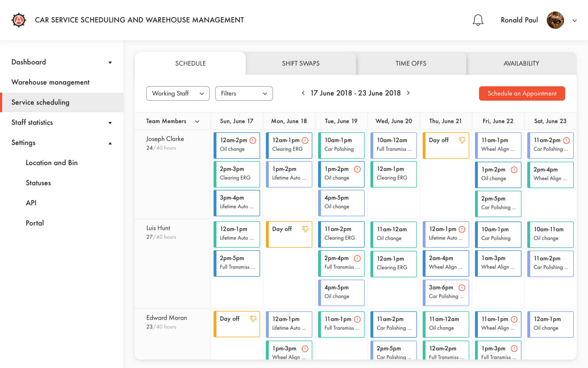Open the Working Staff dropdown
Viewport: 588px width, 368px height.
tap(178, 94)
